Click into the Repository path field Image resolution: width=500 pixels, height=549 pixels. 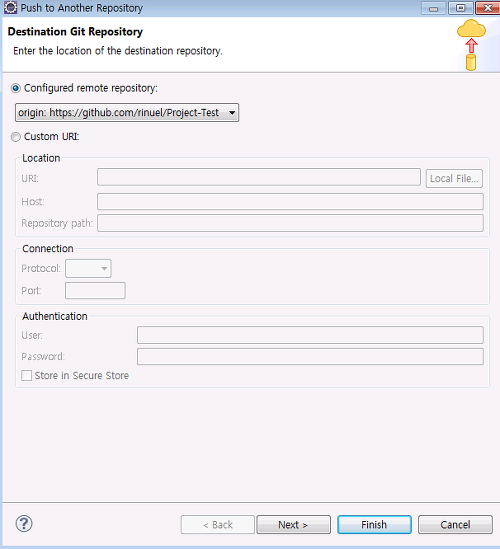tap(290, 223)
